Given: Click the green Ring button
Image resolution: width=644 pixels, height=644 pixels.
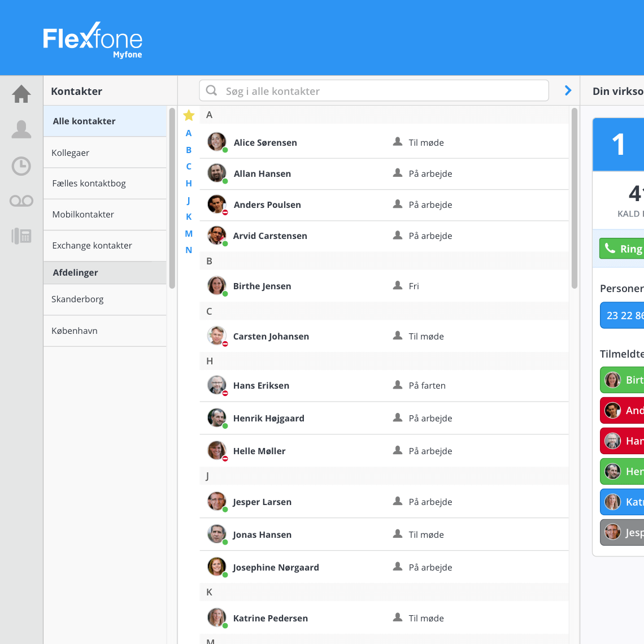Looking at the screenshot, I should 622,249.
